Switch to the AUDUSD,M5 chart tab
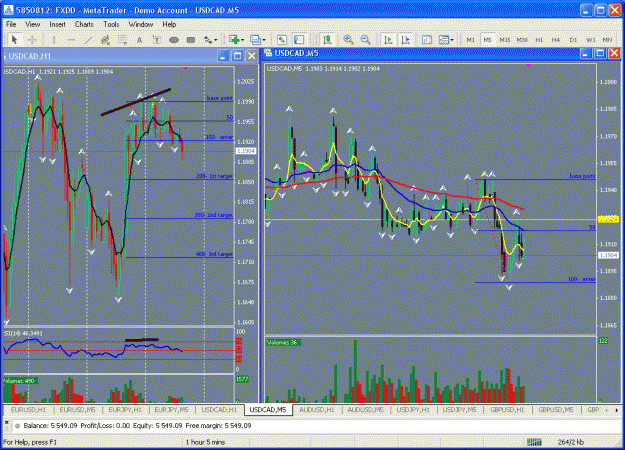Image resolution: width=625 pixels, height=450 pixels. pos(365,409)
